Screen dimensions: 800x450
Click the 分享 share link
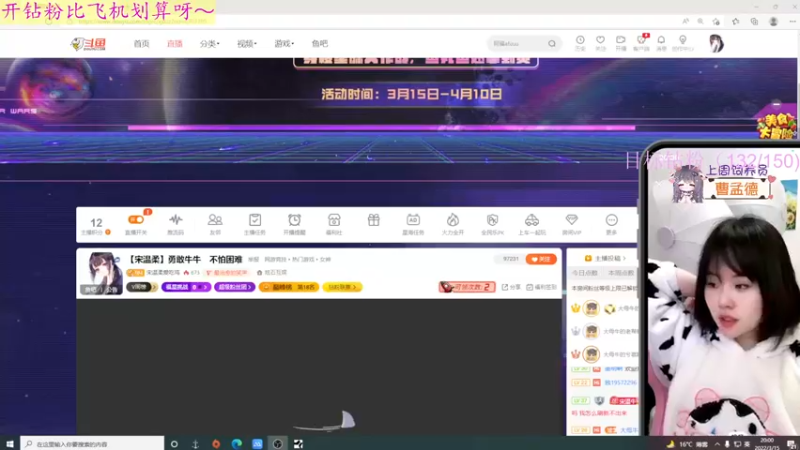(x=511, y=287)
